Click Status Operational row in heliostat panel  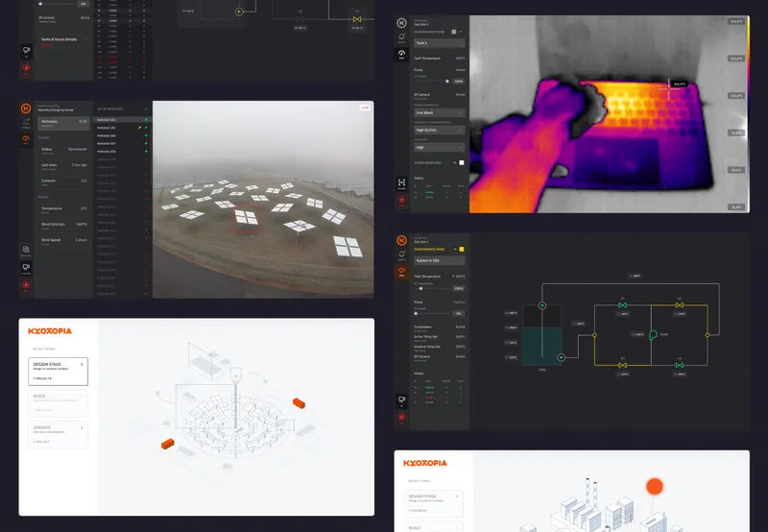click(63, 150)
